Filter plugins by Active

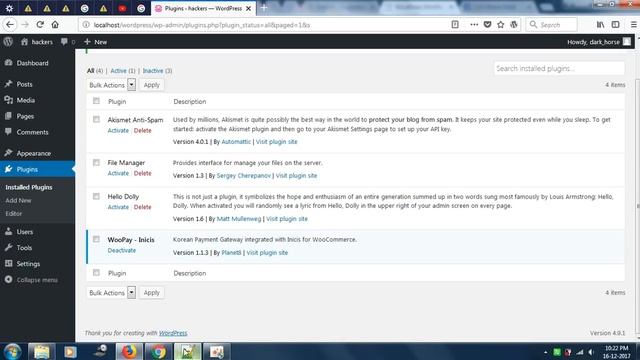pos(118,71)
